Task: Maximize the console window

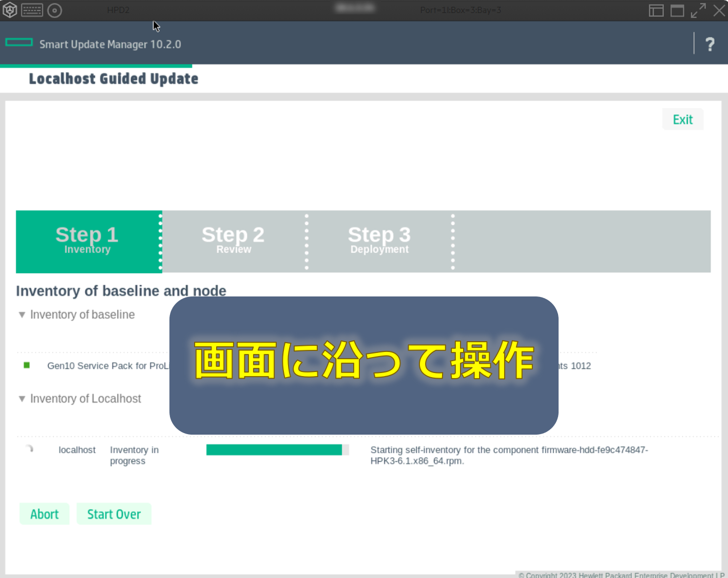Action: 677,10
